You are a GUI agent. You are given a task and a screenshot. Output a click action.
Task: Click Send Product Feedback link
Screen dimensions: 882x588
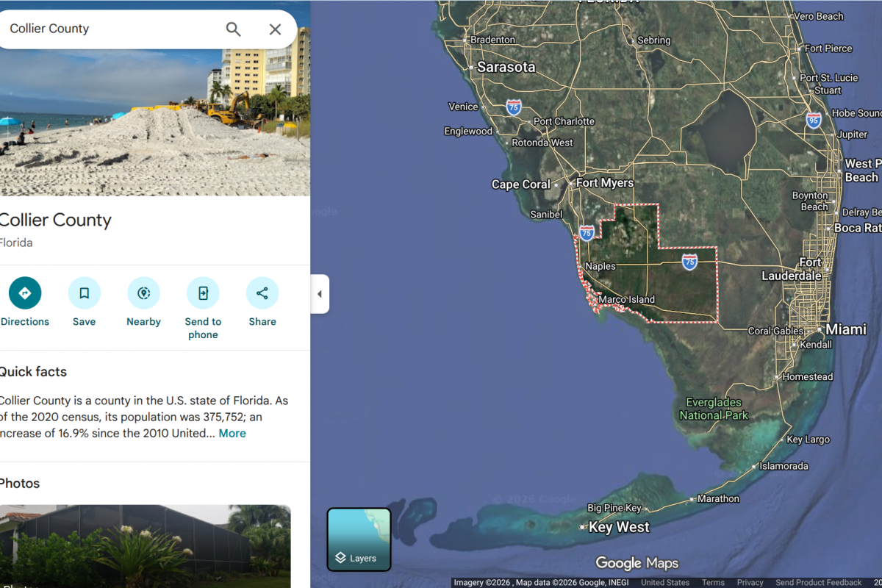click(818, 583)
